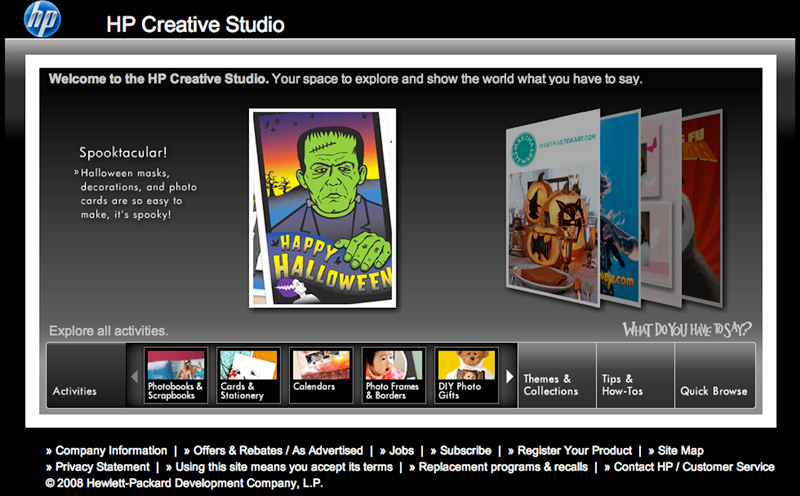Select the Tips & How-Tos tab
This screenshot has height=496, width=800.
pos(635,376)
